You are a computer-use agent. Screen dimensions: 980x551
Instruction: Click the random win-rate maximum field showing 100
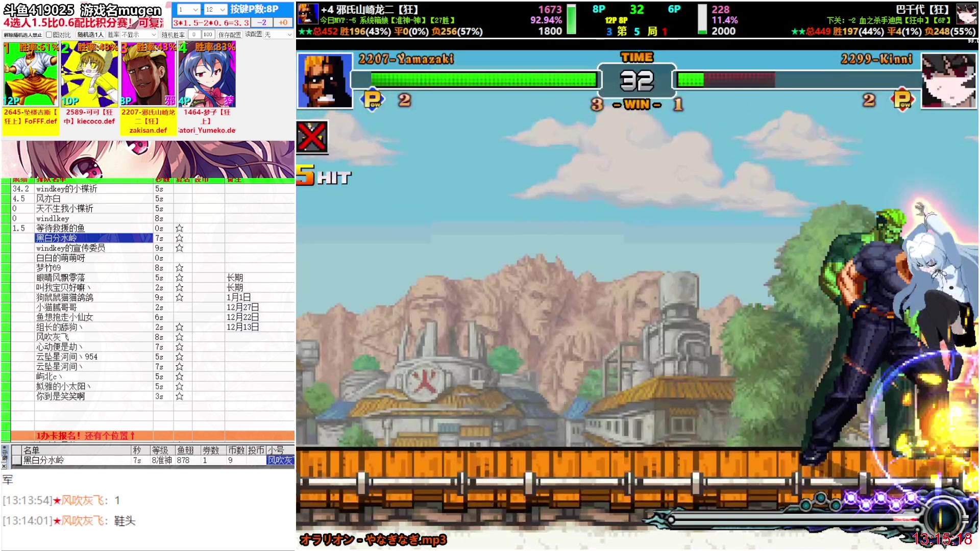tap(208, 35)
